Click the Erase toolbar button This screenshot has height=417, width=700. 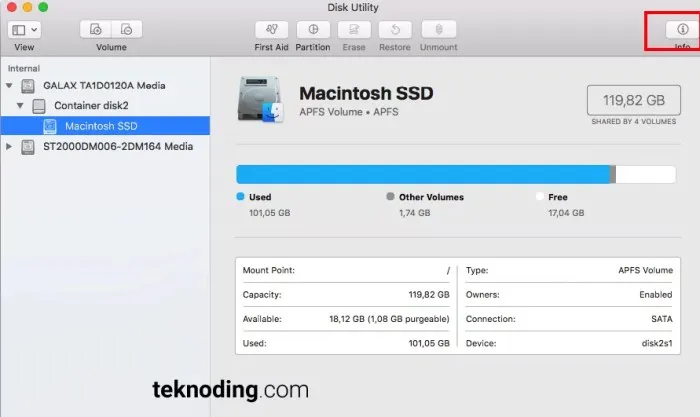pos(354,30)
